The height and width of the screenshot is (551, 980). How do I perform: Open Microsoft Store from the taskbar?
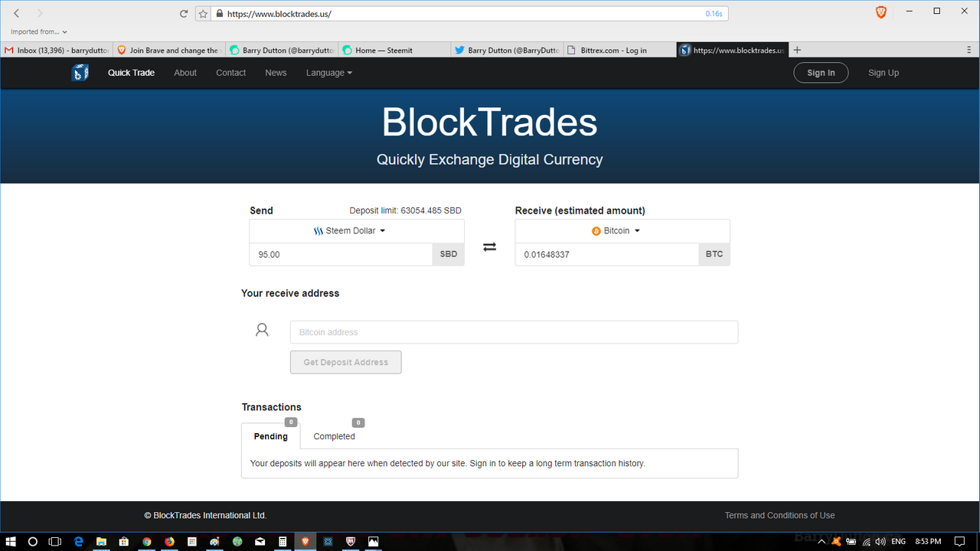point(123,541)
